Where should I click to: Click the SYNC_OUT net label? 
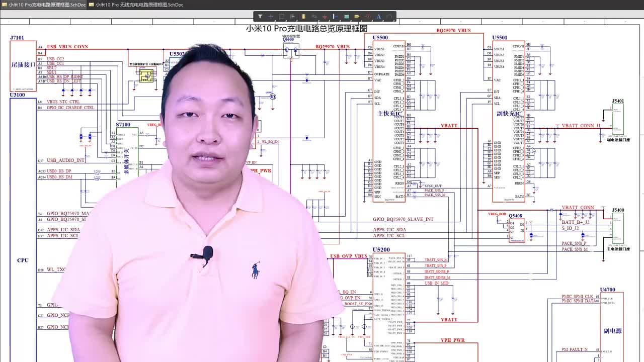click(x=433, y=186)
